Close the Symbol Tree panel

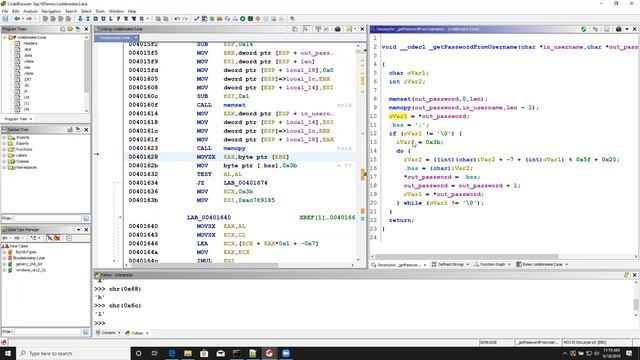86,129
